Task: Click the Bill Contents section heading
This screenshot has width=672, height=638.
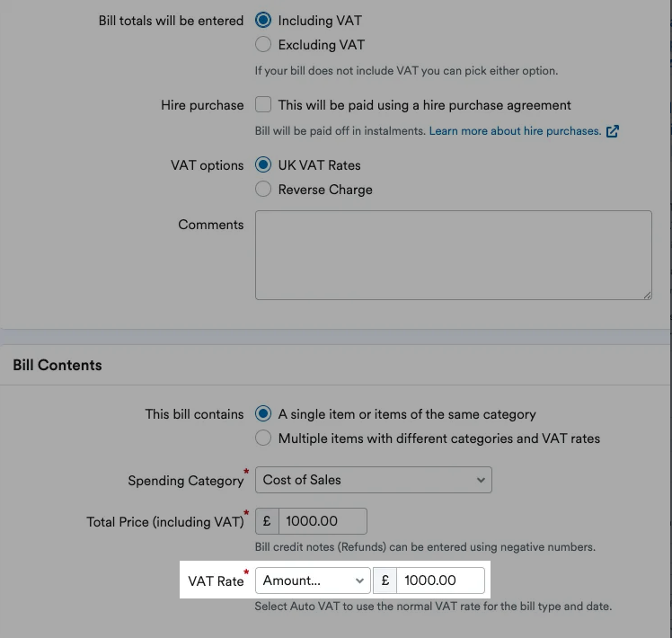Action: 57,365
